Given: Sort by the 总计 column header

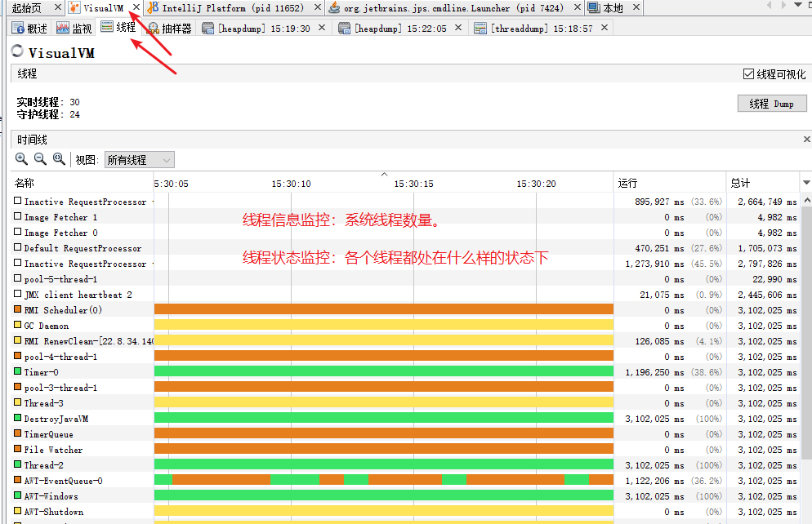Looking at the screenshot, I should point(764,183).
